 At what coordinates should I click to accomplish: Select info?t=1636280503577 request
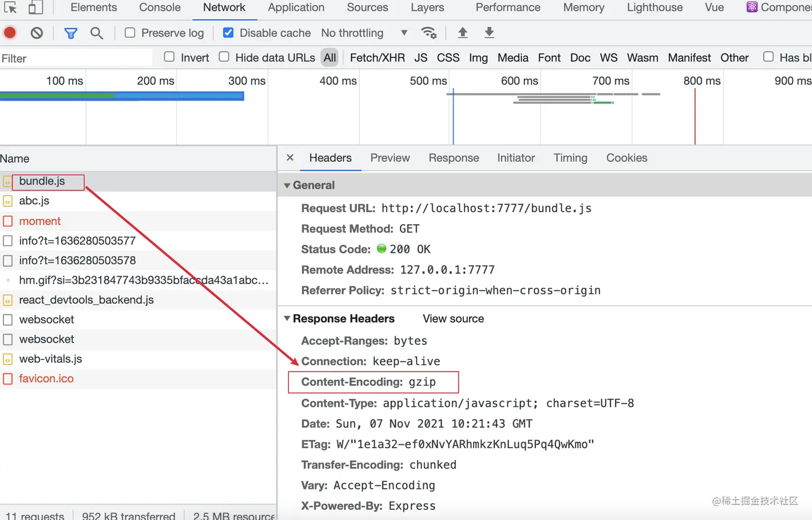(x=138, y=241)
